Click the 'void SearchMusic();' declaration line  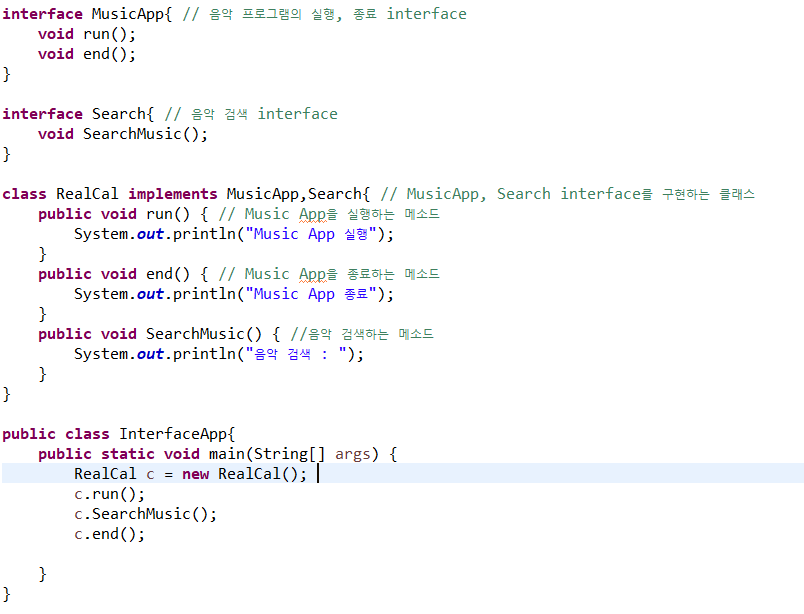click(x=123, y=134)
